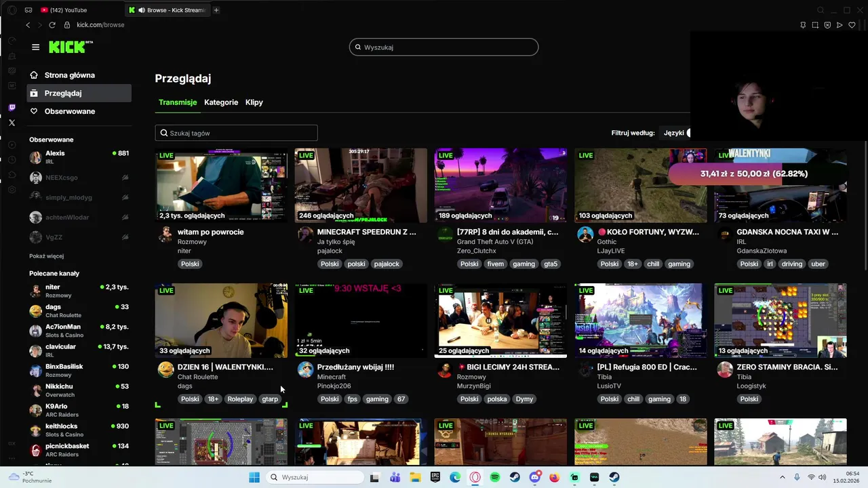868x488 pixels.
Task: Click the uber tag
Action: pyautogui.click(x=818, y=264)
